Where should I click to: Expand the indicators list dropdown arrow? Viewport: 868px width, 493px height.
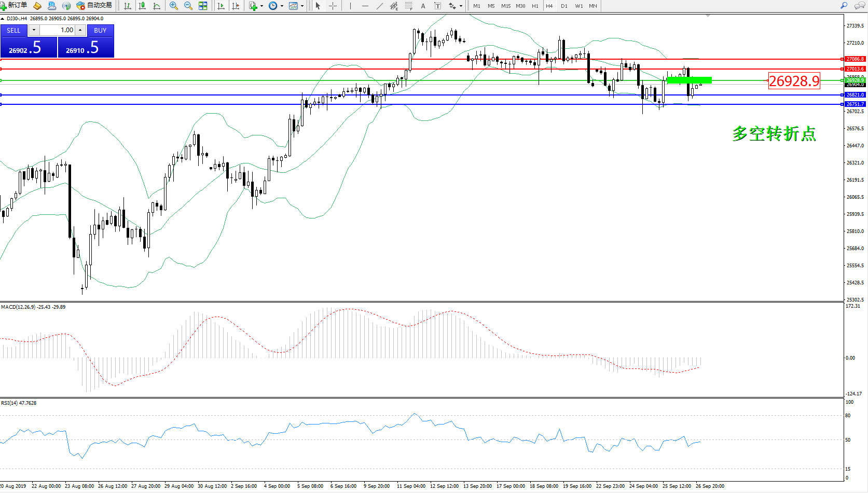coord(261,6)
